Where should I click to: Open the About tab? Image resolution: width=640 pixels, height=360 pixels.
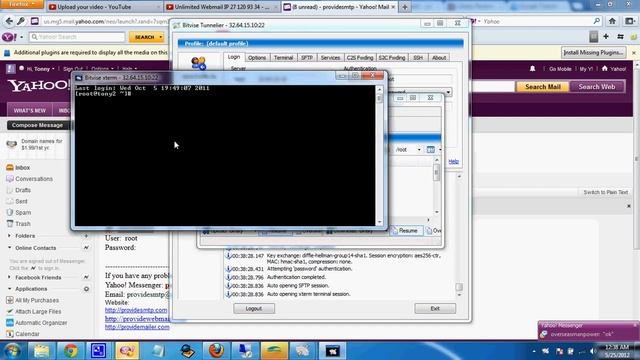coord(439,58)
